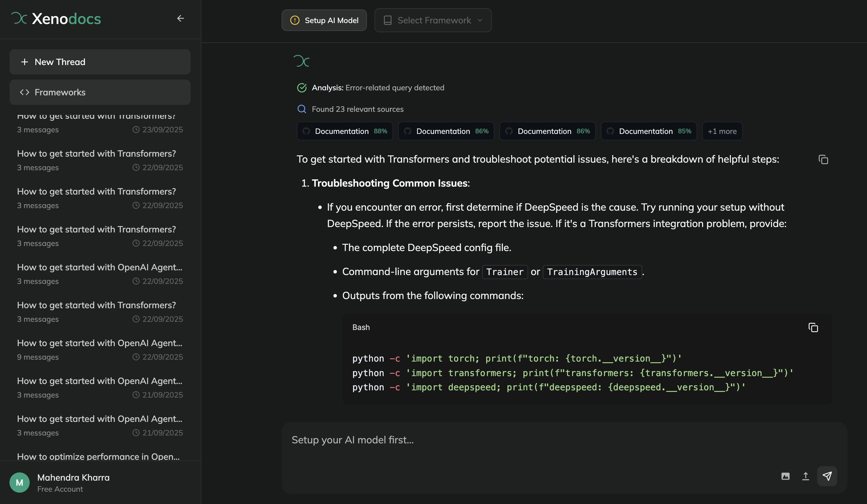Click the send message paper-plane icon
Viewport: 867px width, 504px height.
(x=827, y=476)
